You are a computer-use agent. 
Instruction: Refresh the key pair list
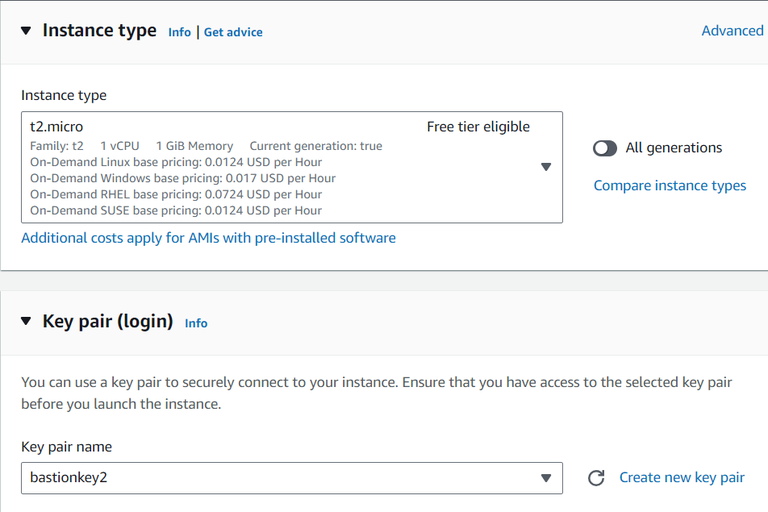pyautogui.click(x=596, y=478)
